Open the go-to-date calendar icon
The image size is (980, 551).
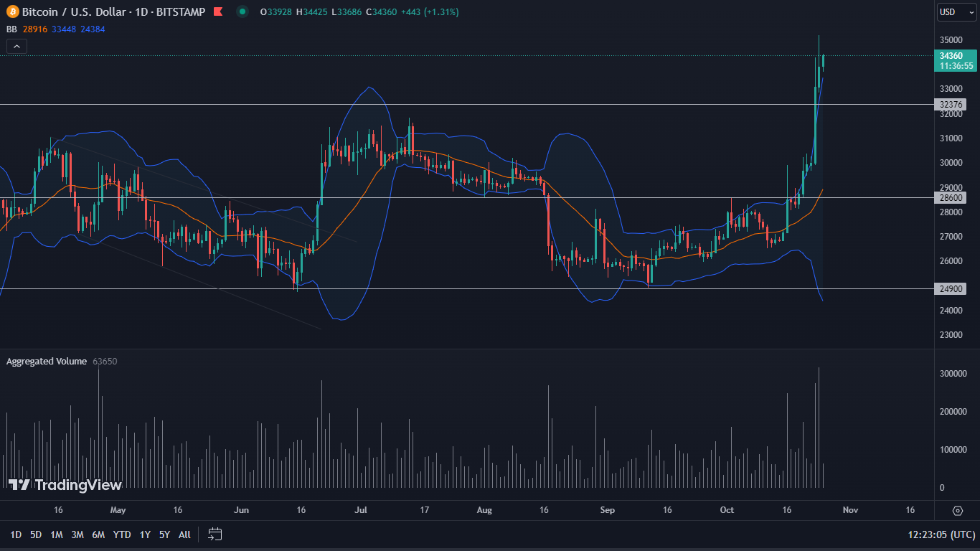pos(215,534)
